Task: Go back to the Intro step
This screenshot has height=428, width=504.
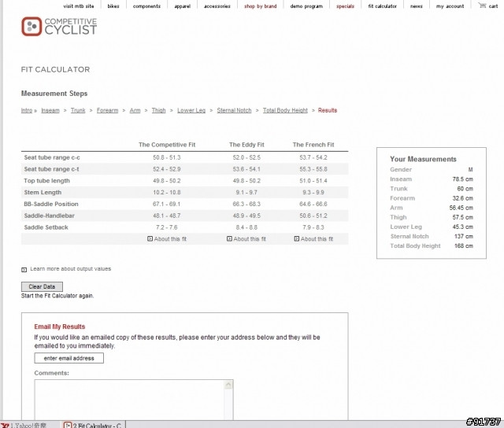Action: click(x=27, y=110)
